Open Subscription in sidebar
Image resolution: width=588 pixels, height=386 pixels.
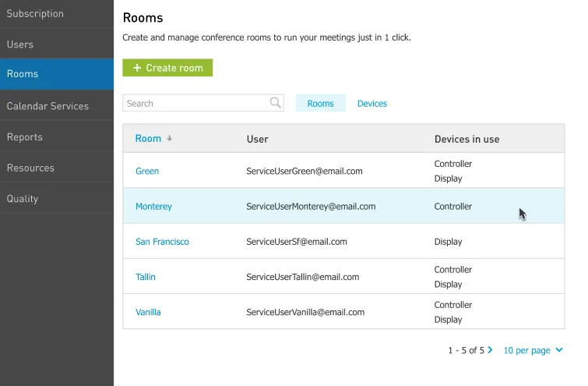coord(57,13)
